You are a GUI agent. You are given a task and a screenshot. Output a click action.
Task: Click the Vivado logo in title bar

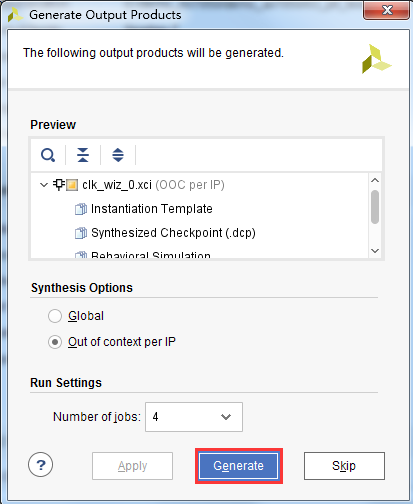(15, 15)
